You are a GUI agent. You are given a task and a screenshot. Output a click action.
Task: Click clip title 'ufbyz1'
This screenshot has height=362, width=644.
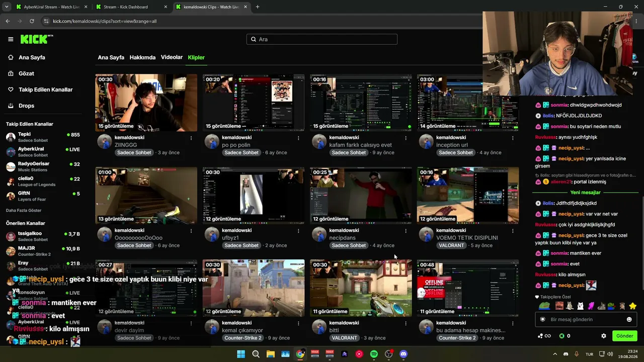click(230, 238)
